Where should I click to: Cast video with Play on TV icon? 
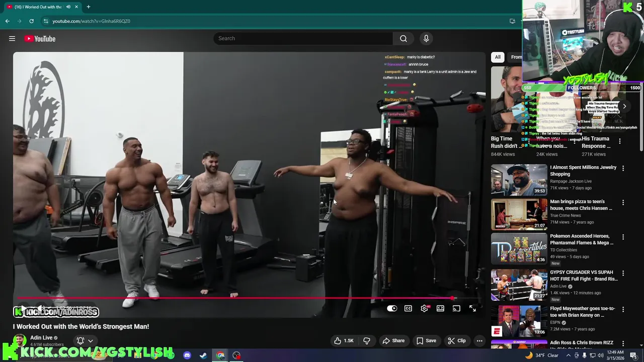tap(456, 308)
